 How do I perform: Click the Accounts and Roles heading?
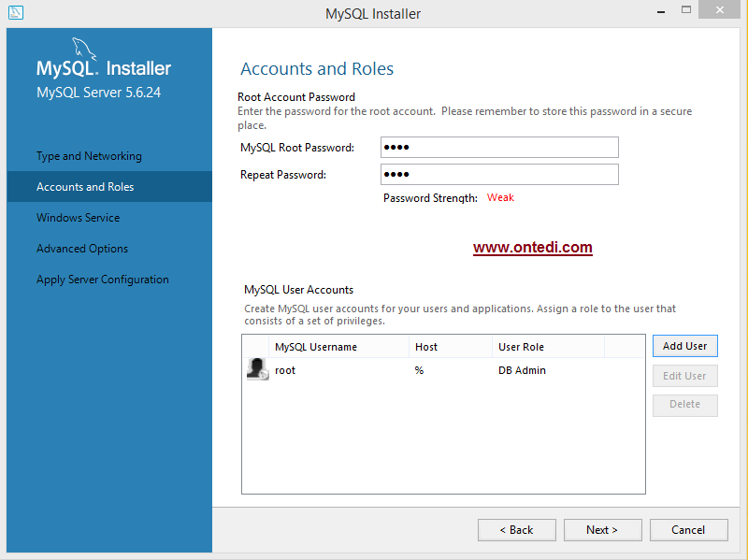coord(317,68)
